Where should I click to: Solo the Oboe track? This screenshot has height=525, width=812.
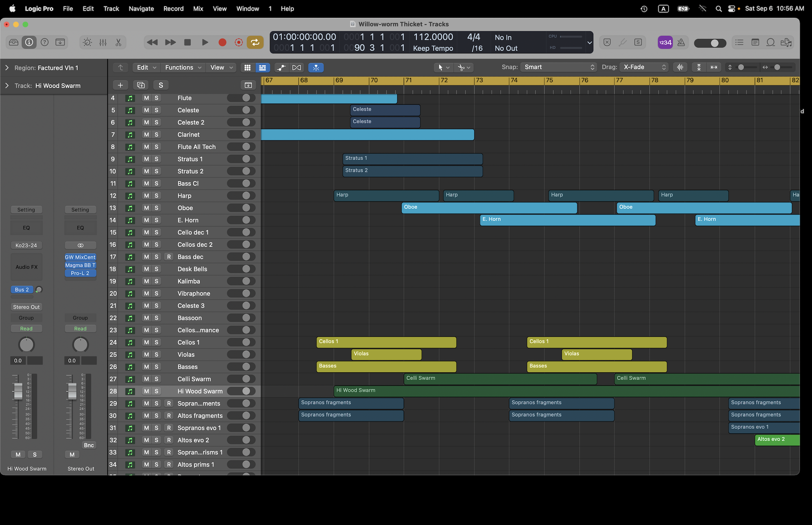coord(157,208)
